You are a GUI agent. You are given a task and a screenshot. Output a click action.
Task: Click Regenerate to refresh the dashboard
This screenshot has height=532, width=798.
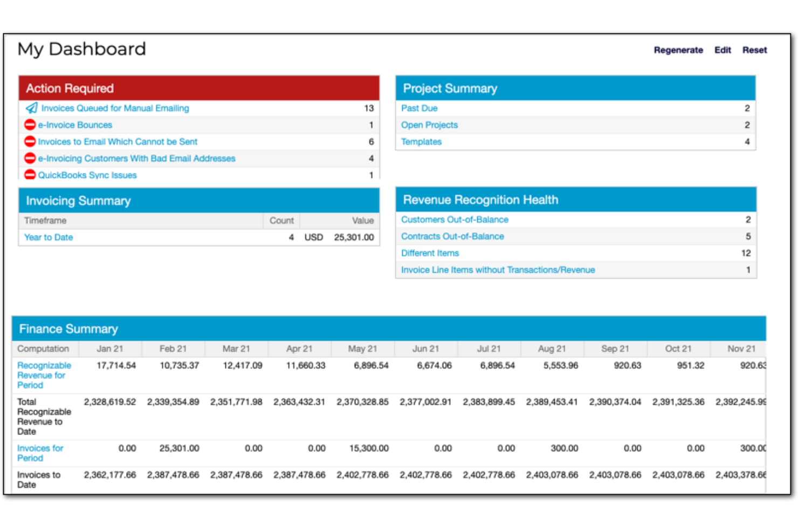pyautogui.click(x=678, y=50)
